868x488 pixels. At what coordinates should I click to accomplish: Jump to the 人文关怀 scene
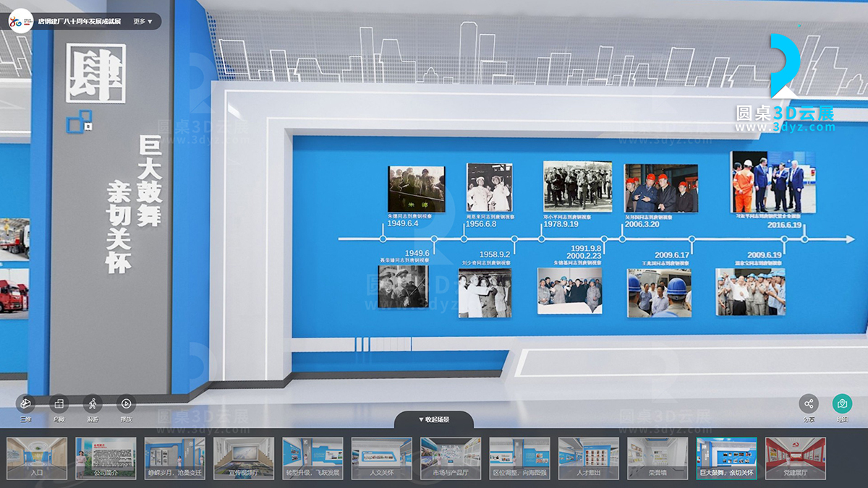[x=381, y=458]
